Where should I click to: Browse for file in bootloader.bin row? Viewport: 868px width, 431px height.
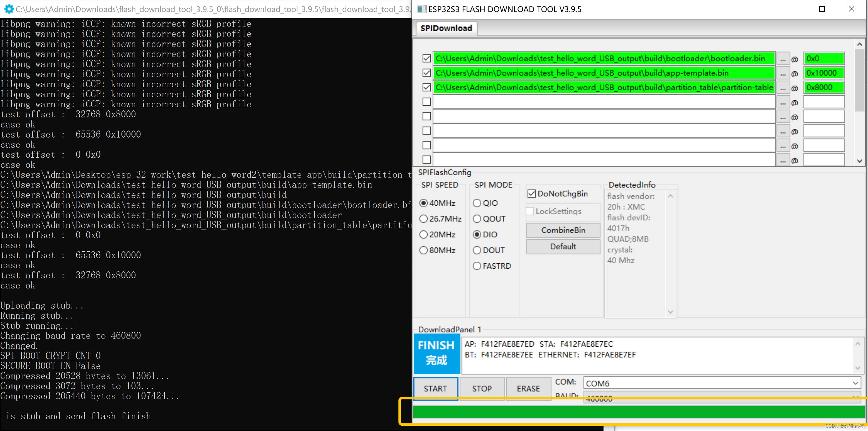click(x=783, y=59)
